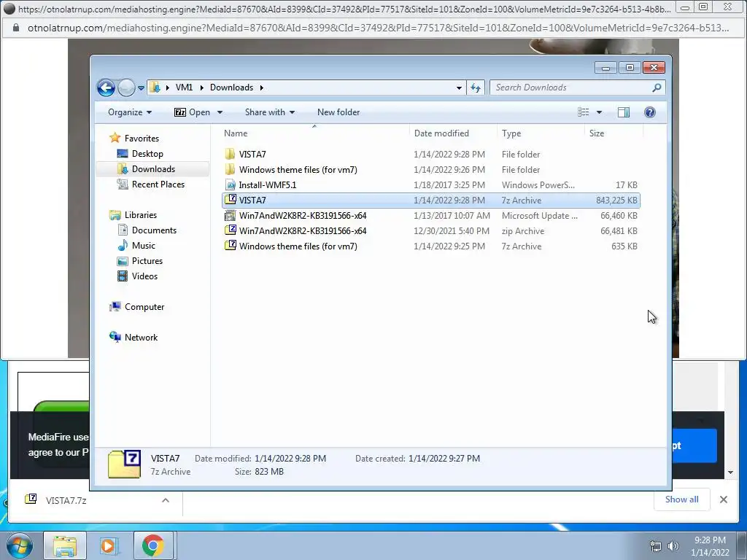Image resolution: width=747 pixels, height=560 pixels.
Task: Expand the arrow after VM1 breadcrumb
Action: click(201, 87)
